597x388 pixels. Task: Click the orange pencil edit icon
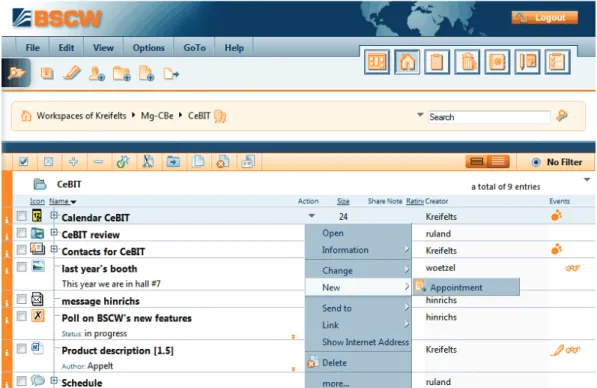(x=72, y=72)
